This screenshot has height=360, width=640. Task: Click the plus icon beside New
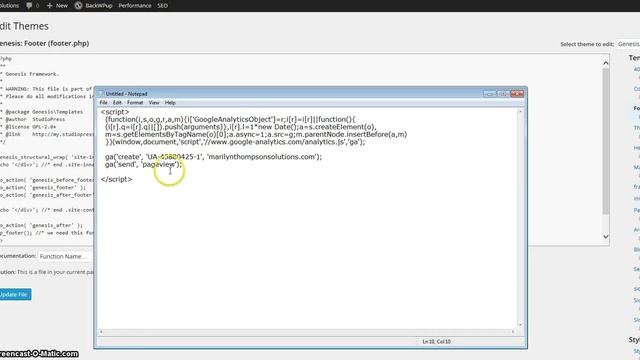[x=49, y=6]
